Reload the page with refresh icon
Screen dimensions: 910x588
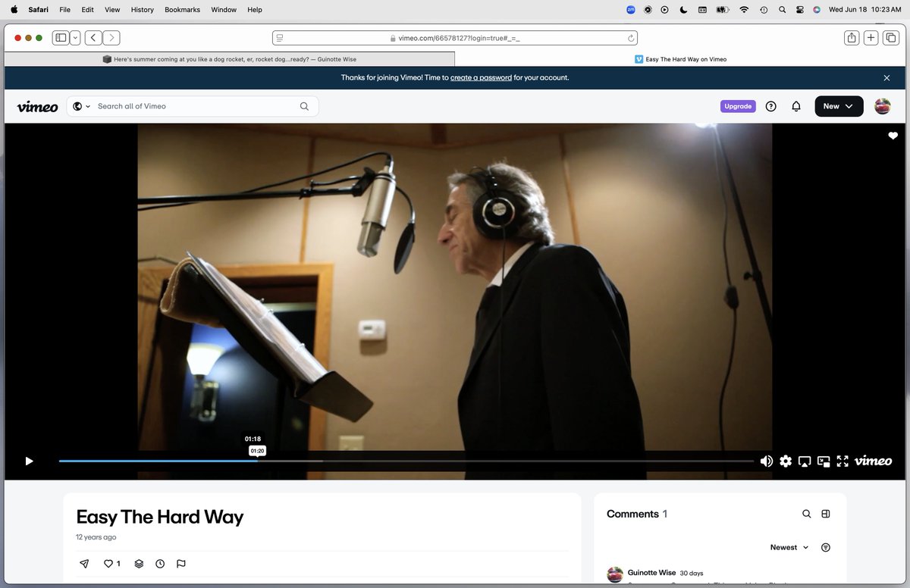[x=630, y=38]
